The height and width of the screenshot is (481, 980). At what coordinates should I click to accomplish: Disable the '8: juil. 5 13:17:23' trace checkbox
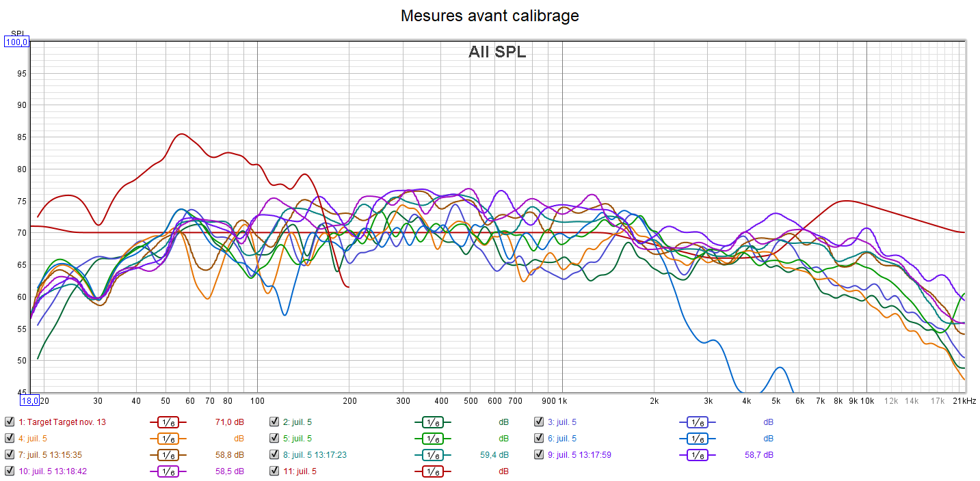pyautogui.click(x=274, y=455)
